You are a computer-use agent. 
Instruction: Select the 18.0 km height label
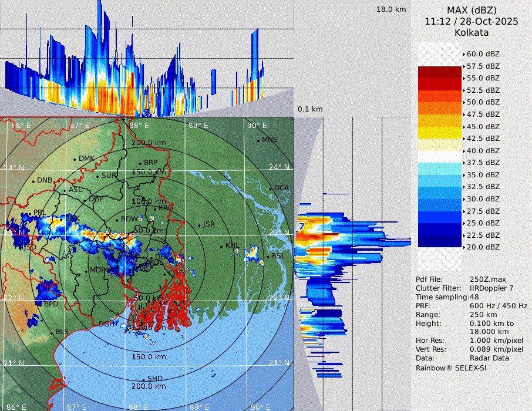[x=391, y=9]
